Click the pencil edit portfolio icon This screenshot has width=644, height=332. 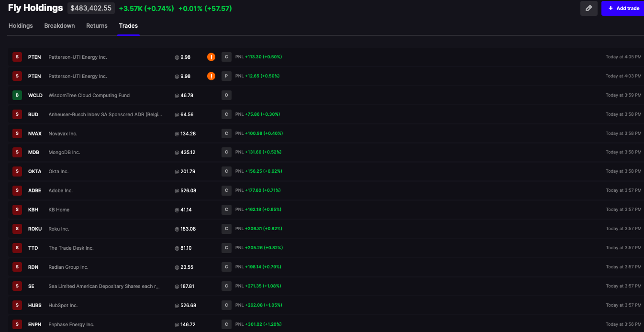tap(588, 8)
